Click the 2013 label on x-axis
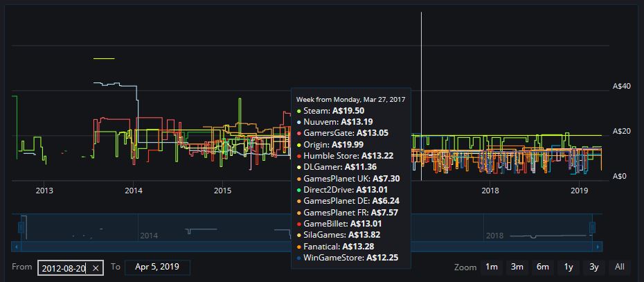 coord(44,191)
